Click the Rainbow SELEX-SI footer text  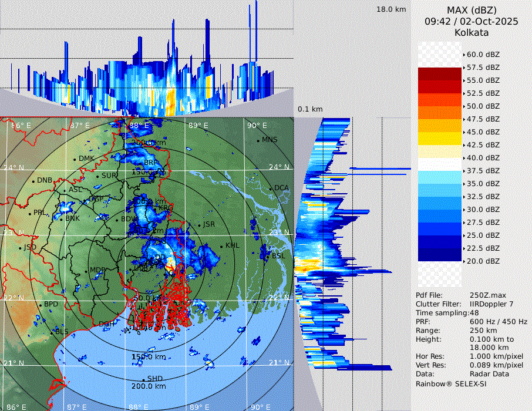tap(451, 383)
